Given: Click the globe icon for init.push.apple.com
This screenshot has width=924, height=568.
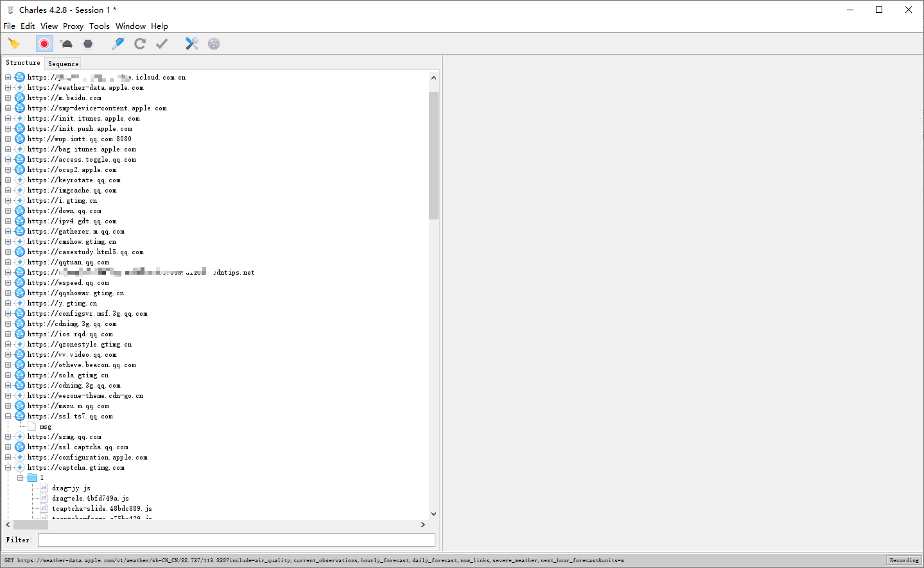Looking at the screenshot, I should (20, 129).
